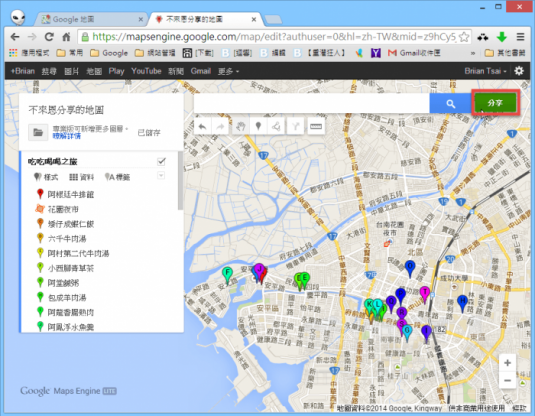This screenshot has width=535, height=416.
Task: Close the 不來恩分享的地圖 browser tab
Action: coord(254,19)
